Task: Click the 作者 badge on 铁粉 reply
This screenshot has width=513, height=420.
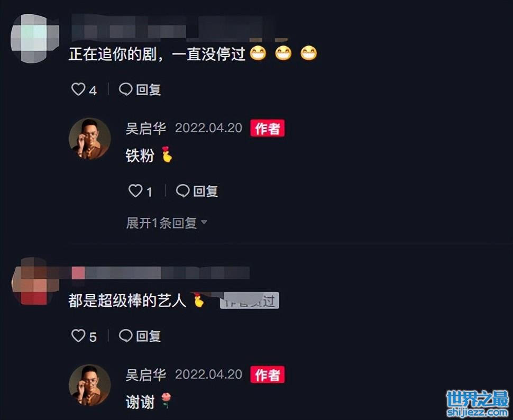Action: point(267,128)
